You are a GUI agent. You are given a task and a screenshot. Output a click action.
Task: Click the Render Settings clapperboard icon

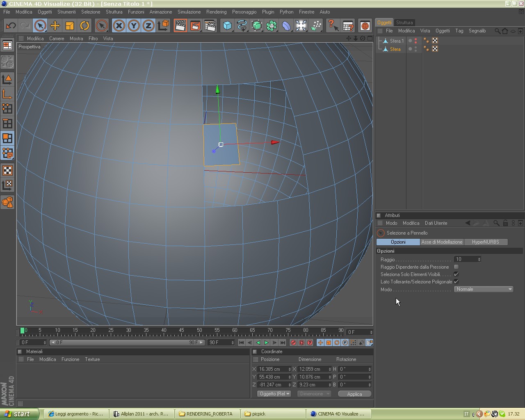pyautogui.click(x=210, y=26)
